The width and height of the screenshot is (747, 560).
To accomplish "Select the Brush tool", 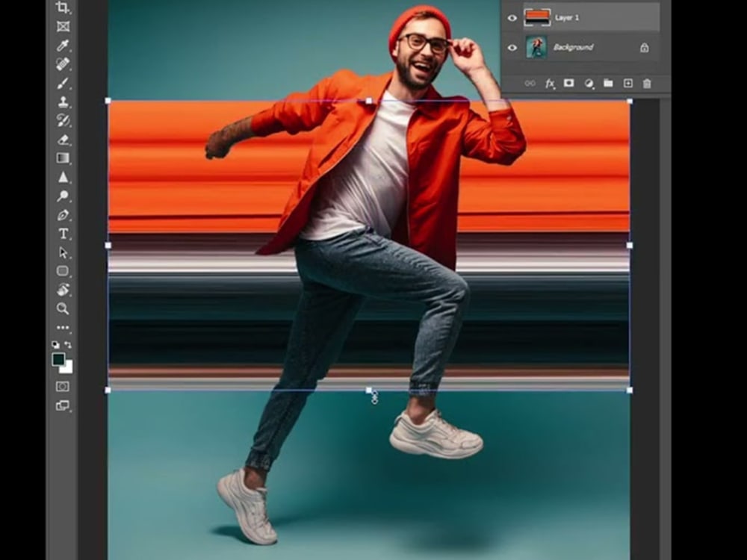I will click(x=63, y=82).
